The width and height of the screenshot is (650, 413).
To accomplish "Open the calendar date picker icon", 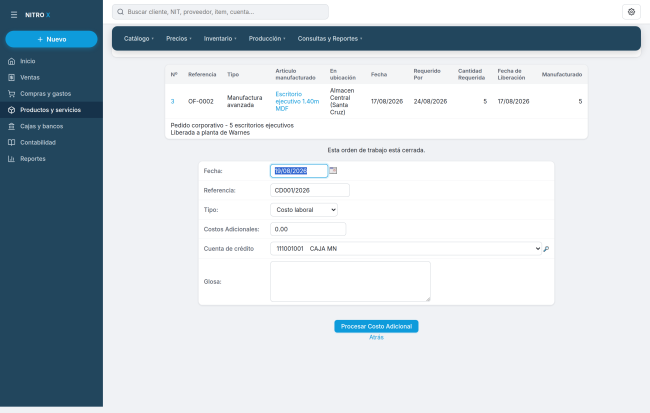I will click(333, 170).
